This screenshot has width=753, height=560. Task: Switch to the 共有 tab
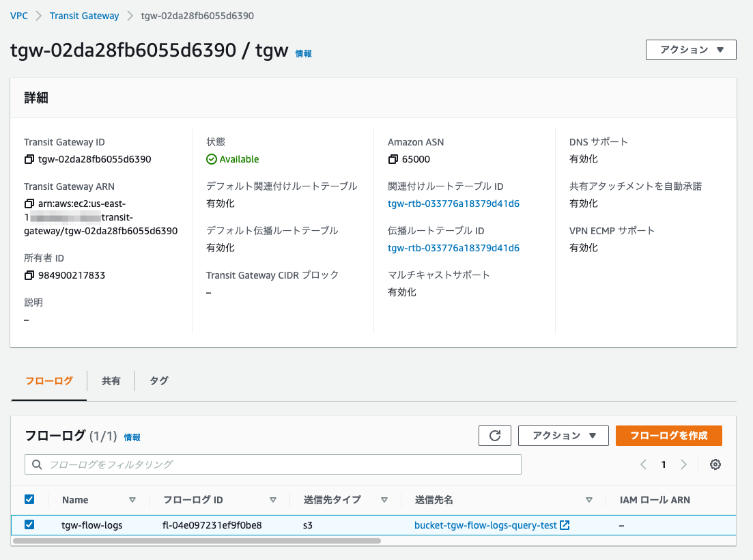coord(111,381)
